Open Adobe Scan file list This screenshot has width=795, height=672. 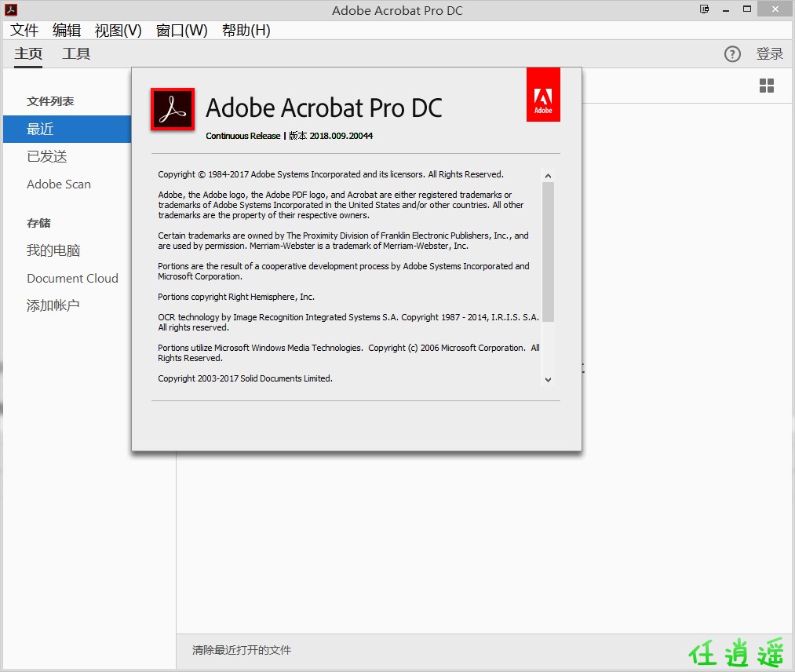59,184
